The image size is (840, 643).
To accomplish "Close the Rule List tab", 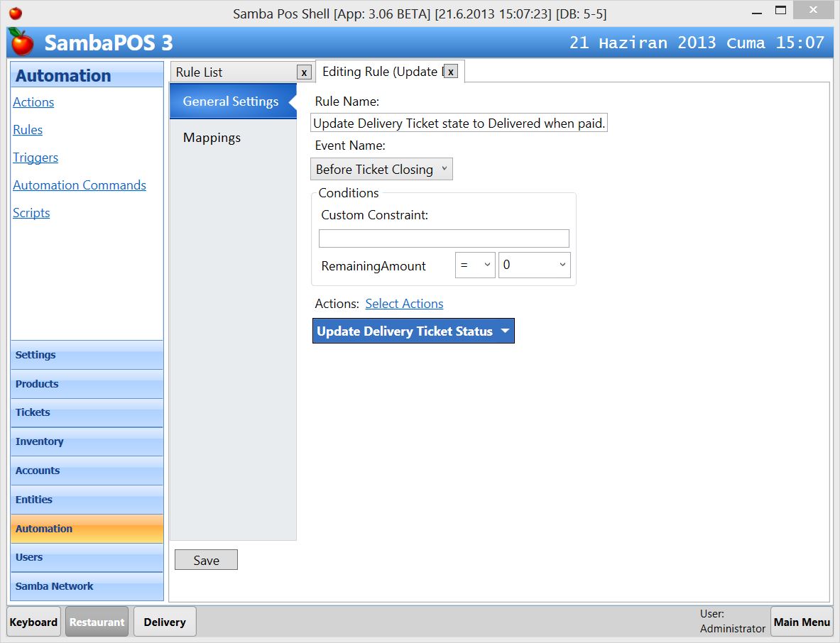I will 304,72.
